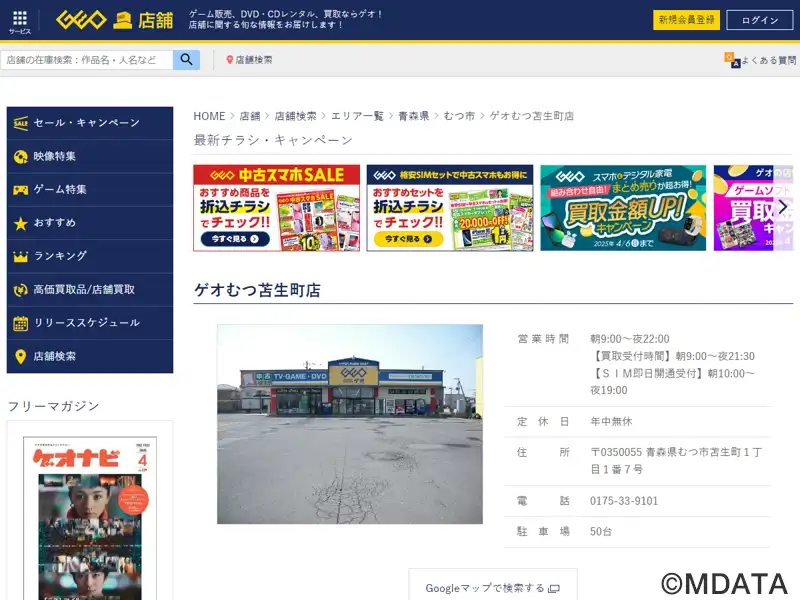Focus the store inventory search field
Viewport: 800px width, 600px height.
coord(87,60)
